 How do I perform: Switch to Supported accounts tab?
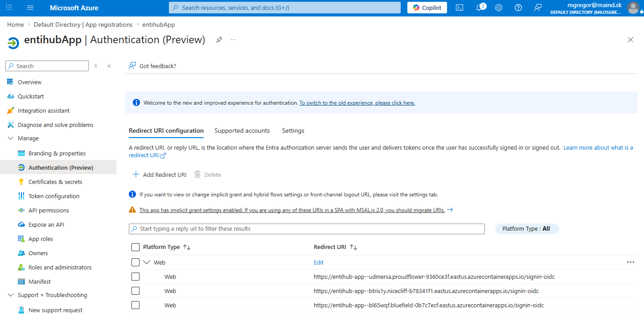(x=242, y=131)
